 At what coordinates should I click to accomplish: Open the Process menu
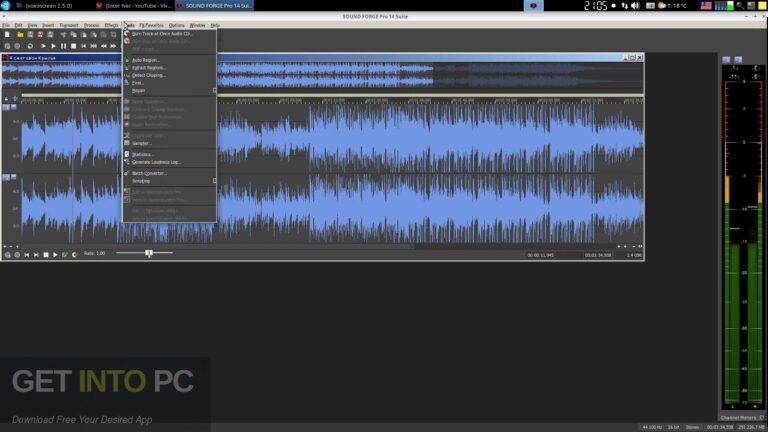pyautogui.click(x=92, y=25)
